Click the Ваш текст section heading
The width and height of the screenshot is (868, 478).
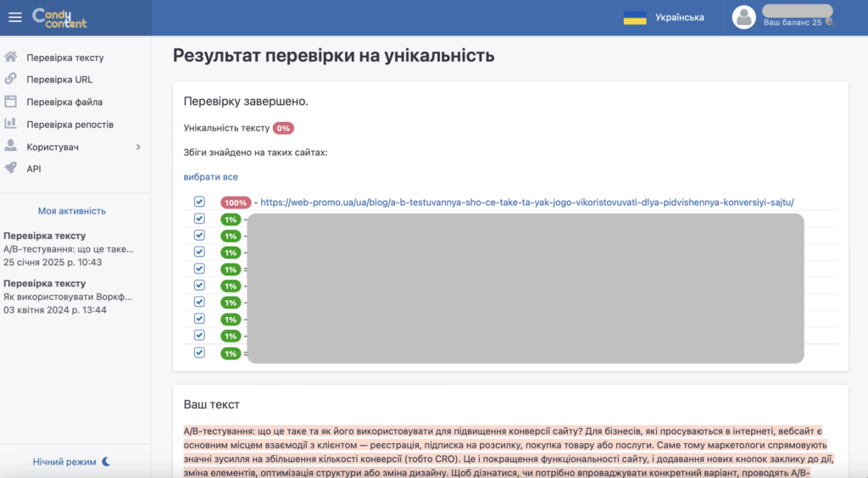tap(211, 404)
